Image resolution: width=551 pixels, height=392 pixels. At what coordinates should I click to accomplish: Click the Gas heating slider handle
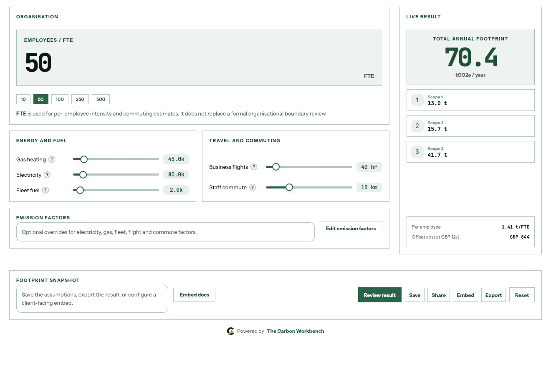point(84,159)
